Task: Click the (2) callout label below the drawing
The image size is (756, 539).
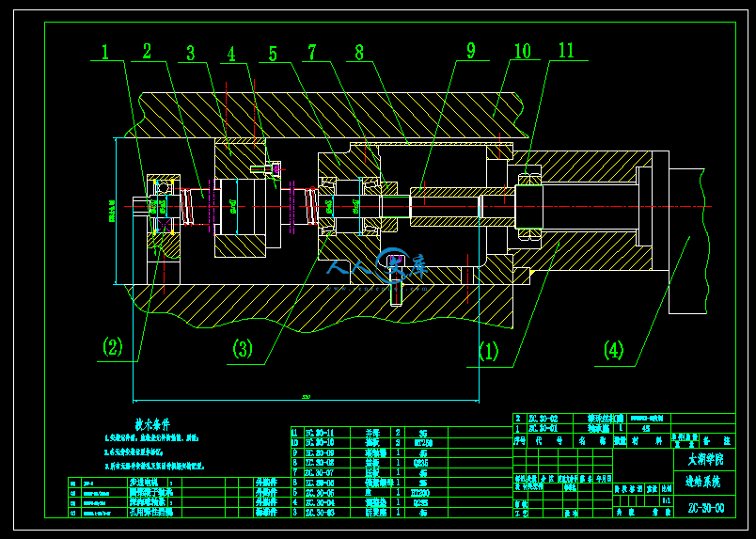Action: (112, 346)
